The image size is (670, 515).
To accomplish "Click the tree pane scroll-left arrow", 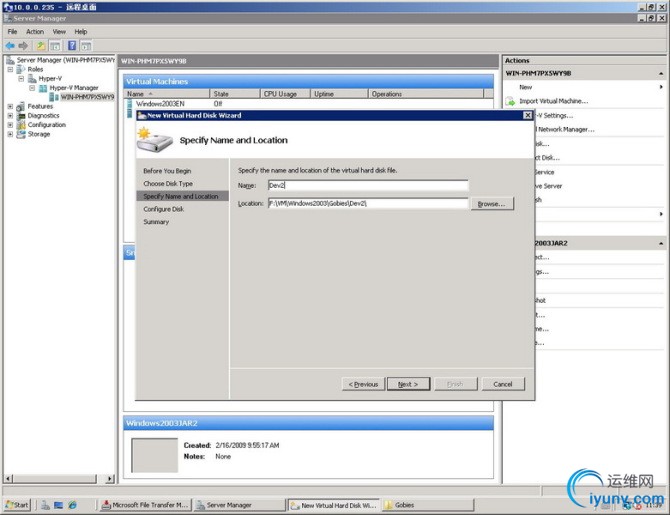I will tap(8, 479).
